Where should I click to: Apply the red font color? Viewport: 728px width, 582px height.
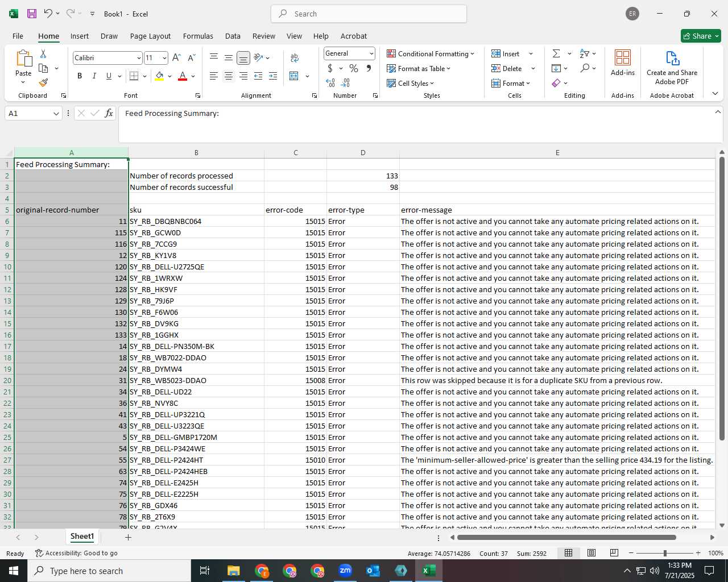[183, 76]
